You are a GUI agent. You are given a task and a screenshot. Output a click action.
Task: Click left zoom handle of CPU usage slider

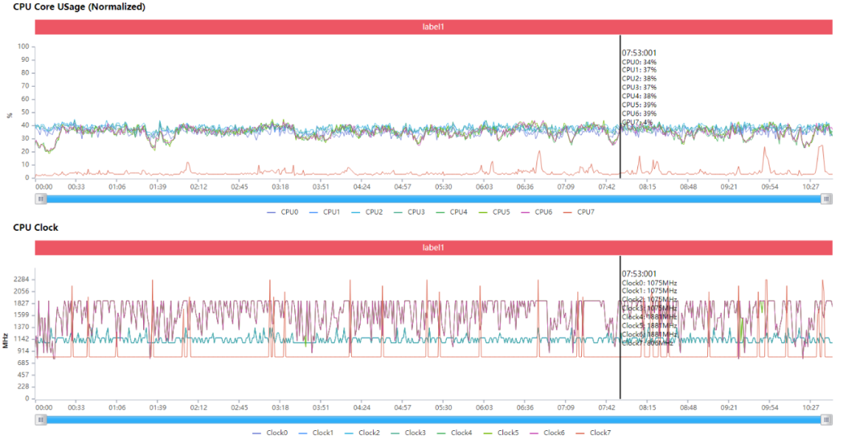(41, 199)
